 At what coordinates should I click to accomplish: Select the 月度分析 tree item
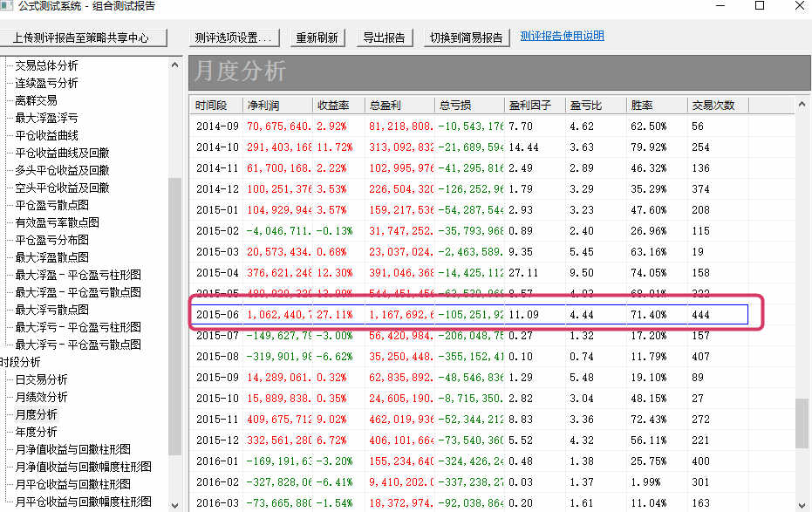tap(36, 414)
